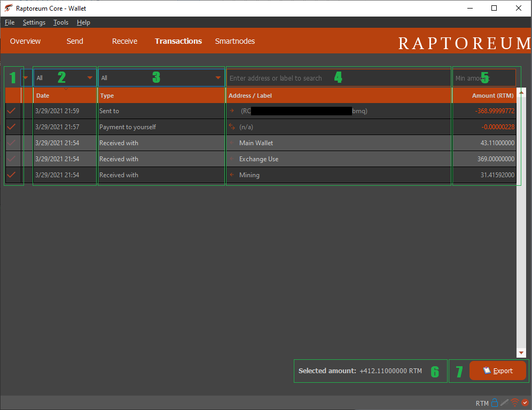Click the down arrow of the table scrollbar
532x410 pixels.
[x=521, y=353]
